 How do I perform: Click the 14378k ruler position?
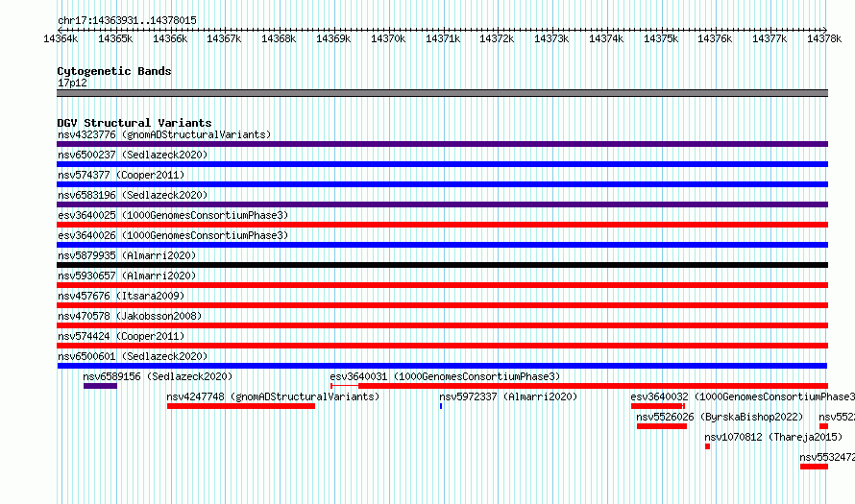824,38
